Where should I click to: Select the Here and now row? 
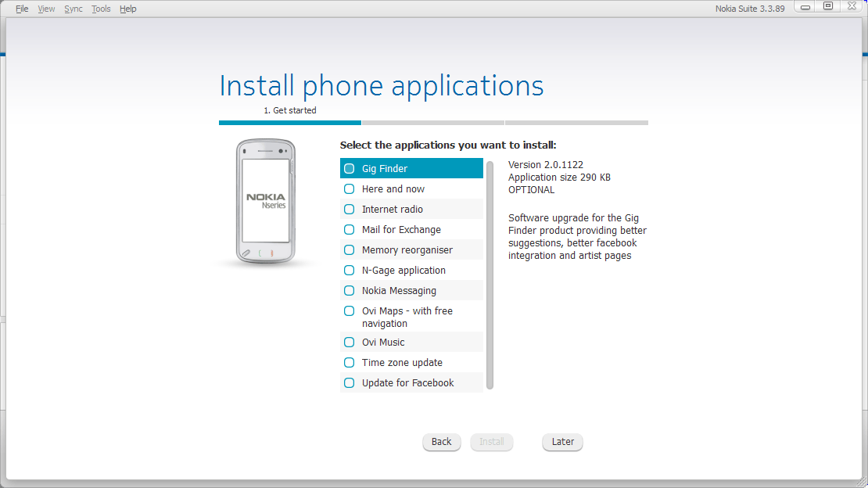tap(411, 189)
